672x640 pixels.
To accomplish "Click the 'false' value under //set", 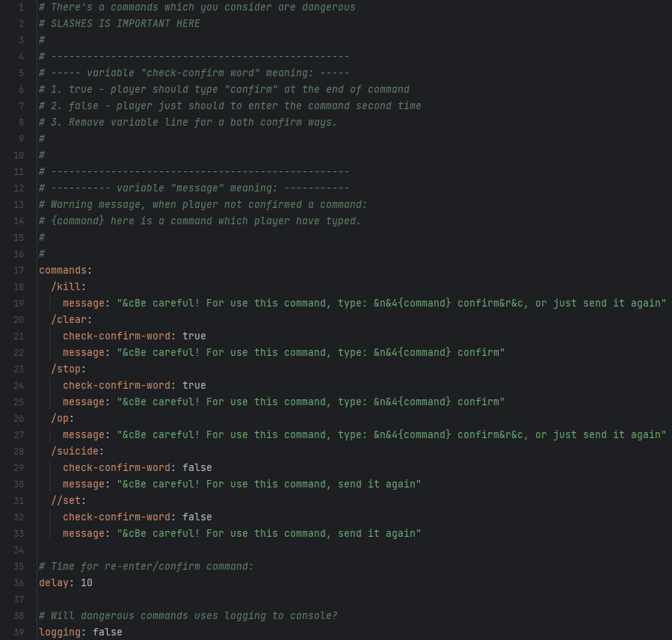I will pos(197,517).
